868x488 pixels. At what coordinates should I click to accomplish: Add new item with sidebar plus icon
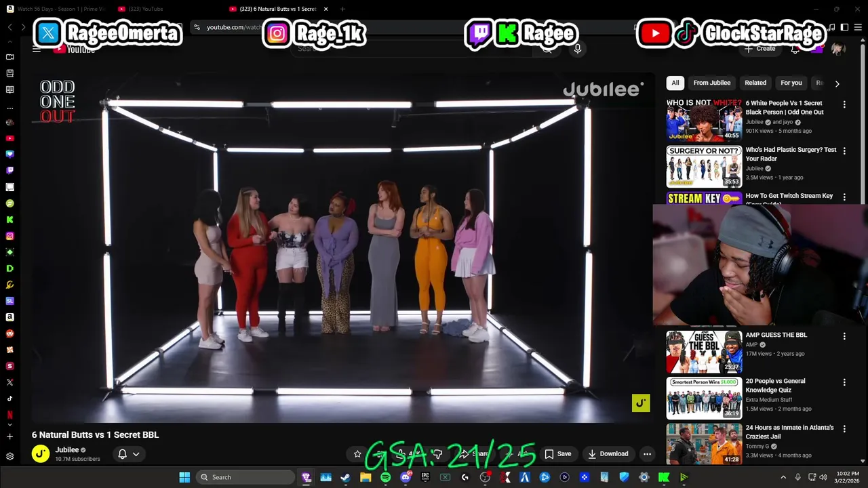(9, 436)
